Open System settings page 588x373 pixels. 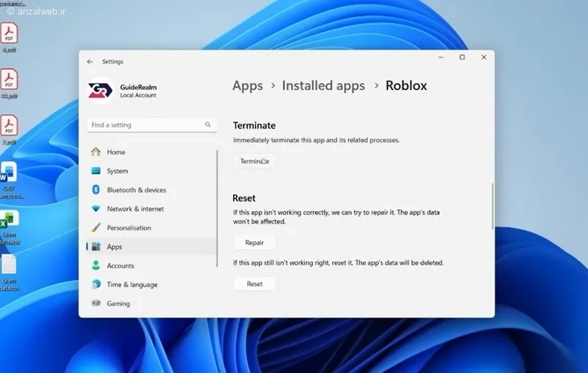tap(151, 171)
